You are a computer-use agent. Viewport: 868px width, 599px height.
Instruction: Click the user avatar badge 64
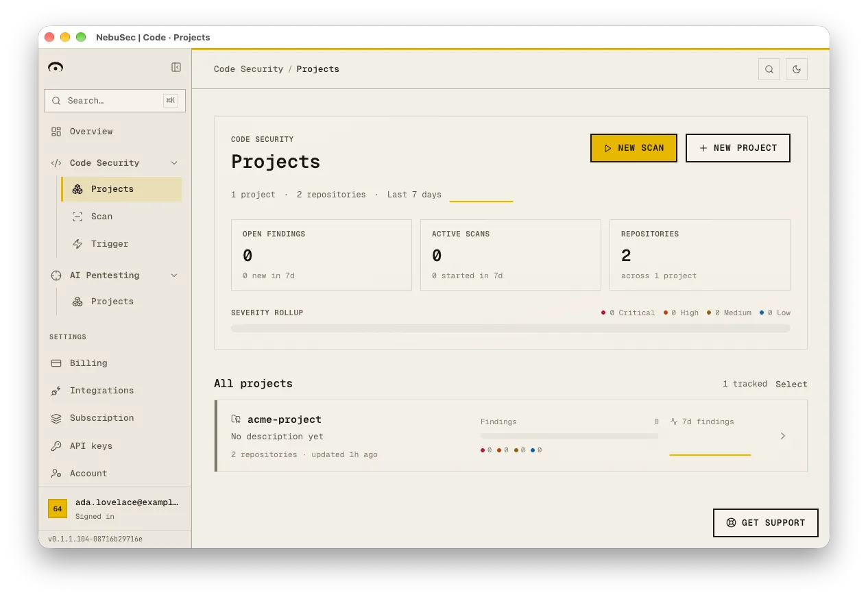click(x=58, y=509)
